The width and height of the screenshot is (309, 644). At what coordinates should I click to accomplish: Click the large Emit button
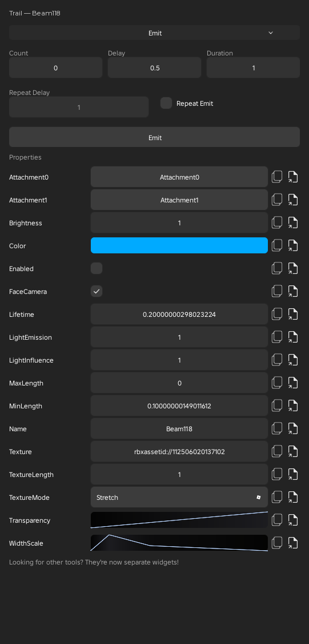coord(154,137)
